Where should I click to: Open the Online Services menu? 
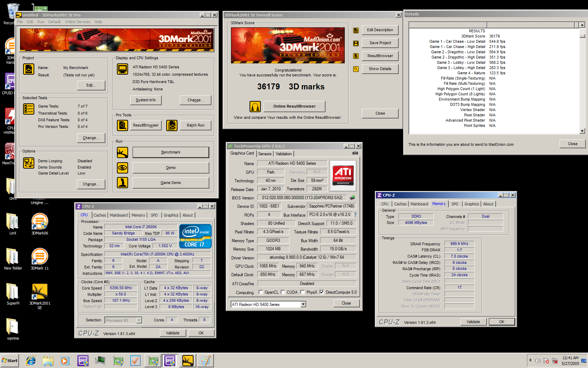tap(77, 22)
